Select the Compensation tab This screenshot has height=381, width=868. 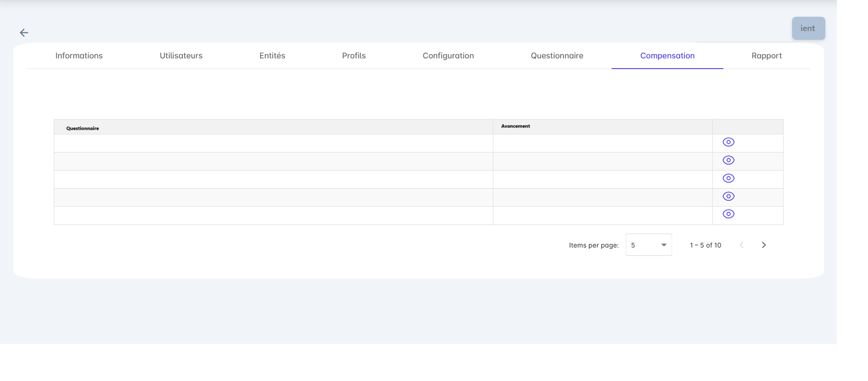[667, 56]
